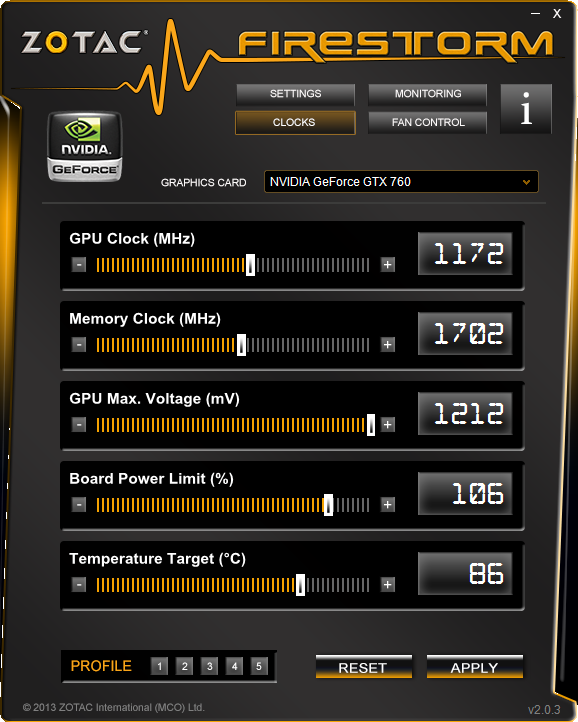Decrease GPU Clock with the minus button
578x722 pixels.
tap(79, 264)
